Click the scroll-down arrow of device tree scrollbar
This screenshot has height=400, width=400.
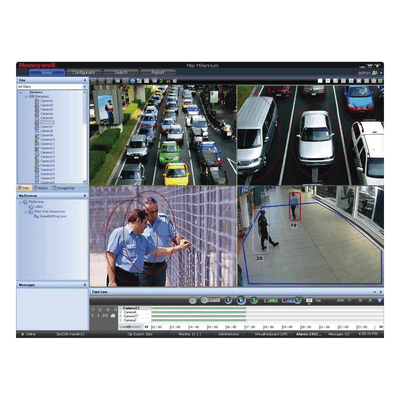85,182
